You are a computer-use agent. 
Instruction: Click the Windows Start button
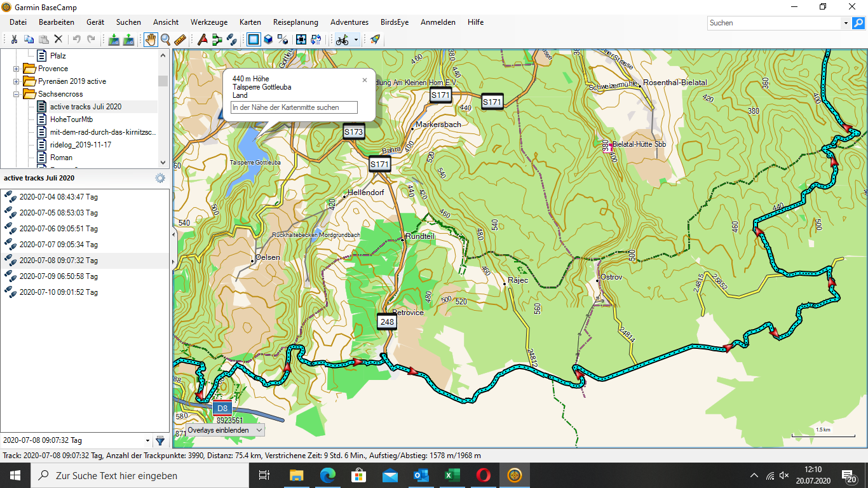[15, 475]
